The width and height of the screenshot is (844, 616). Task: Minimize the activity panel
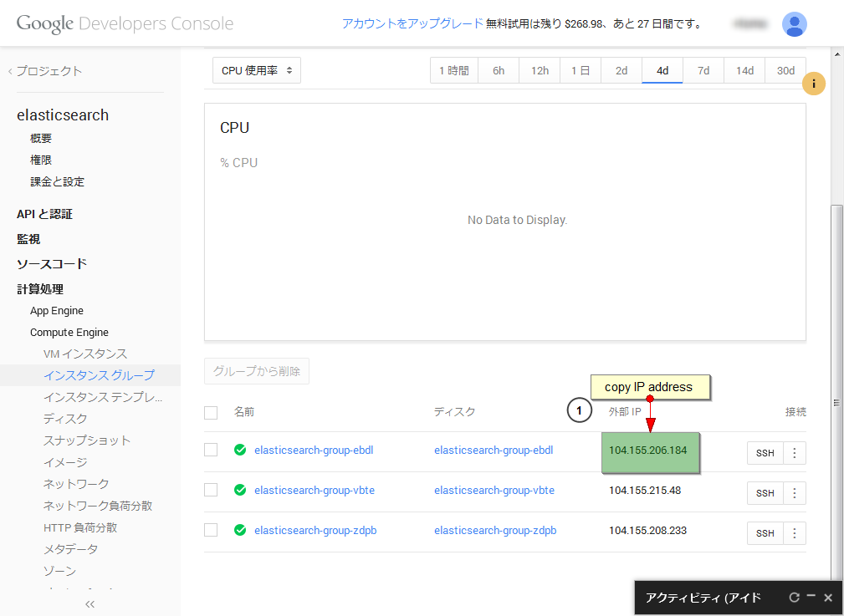[x=811, y=596]
